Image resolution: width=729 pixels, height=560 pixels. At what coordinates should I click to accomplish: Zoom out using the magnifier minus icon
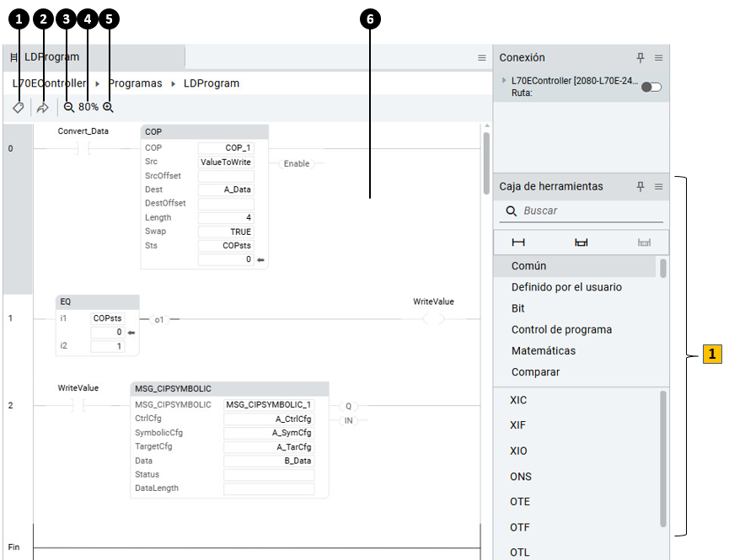coord(69,108)
